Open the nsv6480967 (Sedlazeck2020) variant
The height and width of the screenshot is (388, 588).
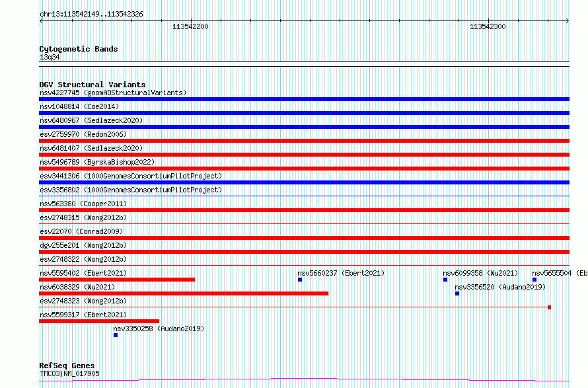coord(91,120)
